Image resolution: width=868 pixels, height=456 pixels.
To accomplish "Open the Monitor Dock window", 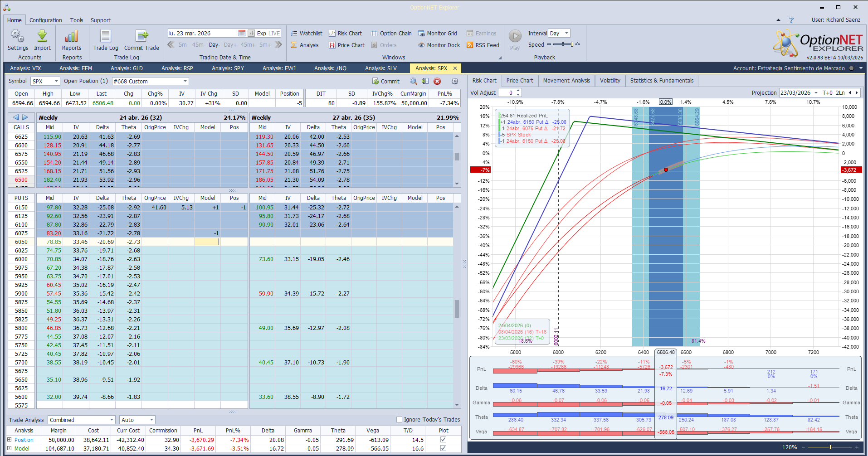I will click(x=439, y=45).
